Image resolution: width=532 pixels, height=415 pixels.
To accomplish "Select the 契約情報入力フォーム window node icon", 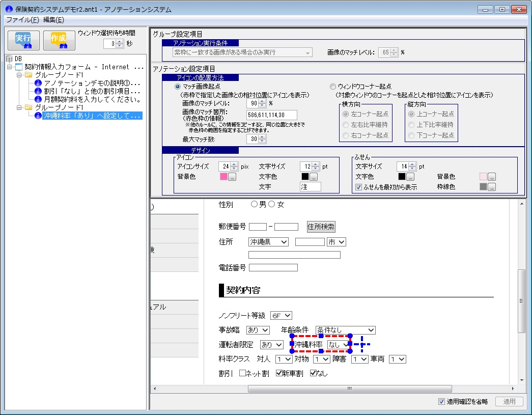I will click(19, 67).
